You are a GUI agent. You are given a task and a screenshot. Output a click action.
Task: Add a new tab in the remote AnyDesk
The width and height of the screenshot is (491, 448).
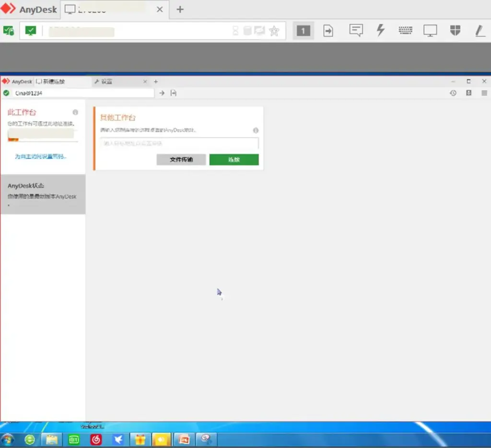156,81
